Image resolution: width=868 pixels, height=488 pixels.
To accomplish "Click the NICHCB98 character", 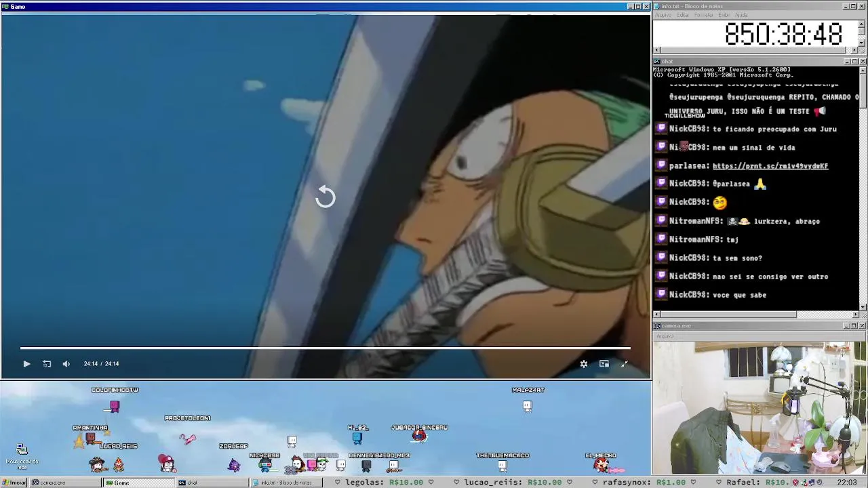I will (265, 465).
